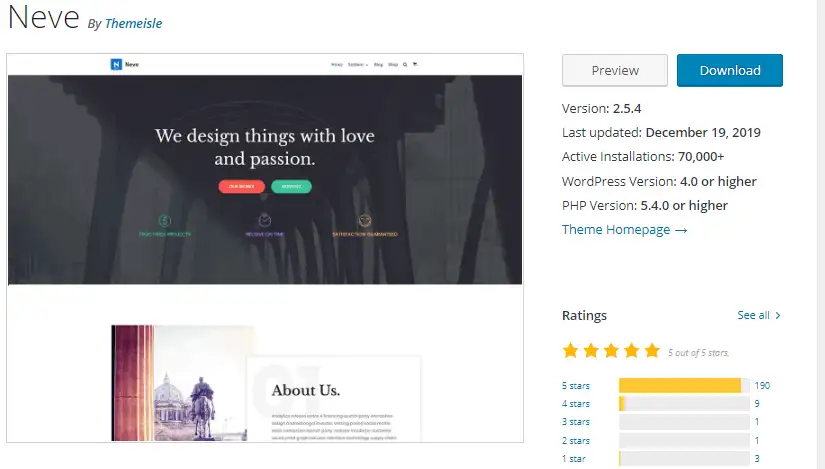
Task: Click the Shop menu item in preview
Action: [x=393, y=65]
